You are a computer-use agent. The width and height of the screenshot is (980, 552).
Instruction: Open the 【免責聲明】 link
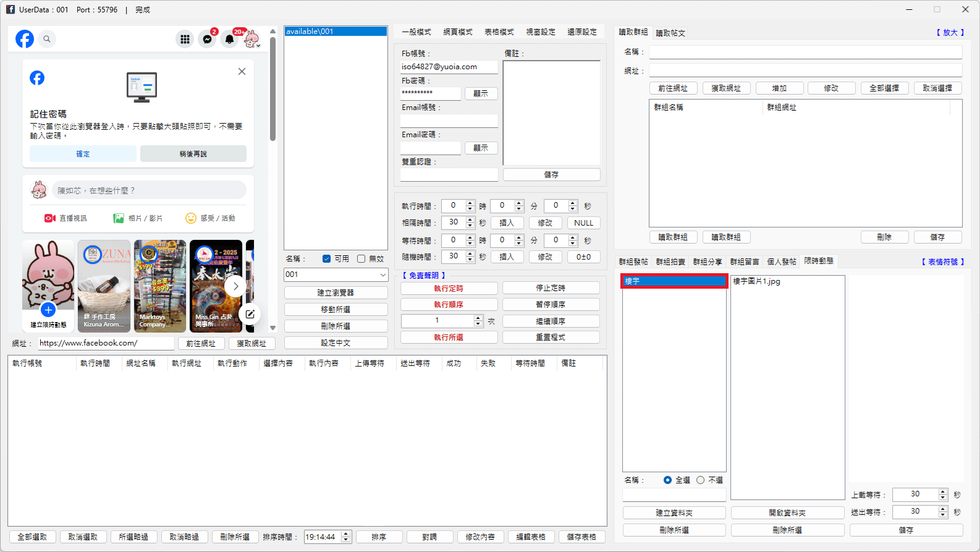pos(423,275)
